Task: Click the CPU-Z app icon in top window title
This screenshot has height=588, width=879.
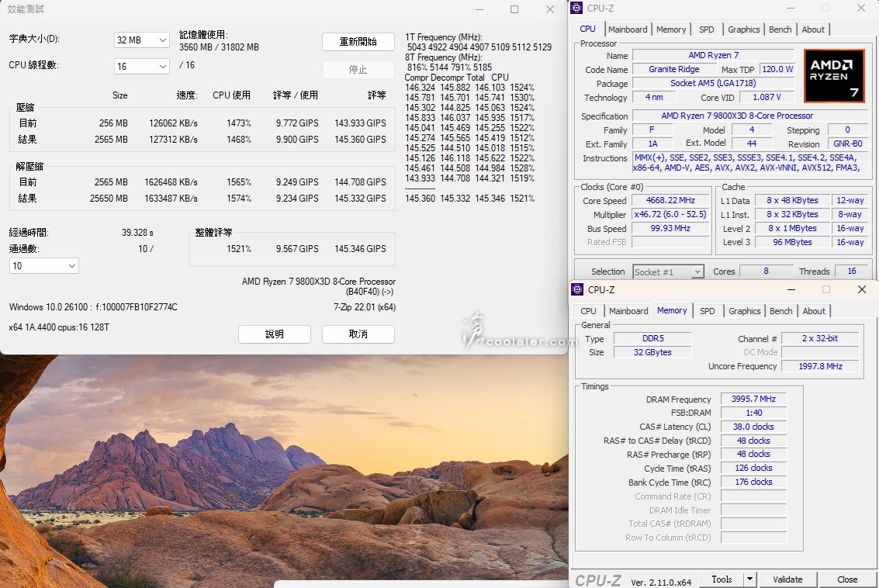Action: [577, 8]
